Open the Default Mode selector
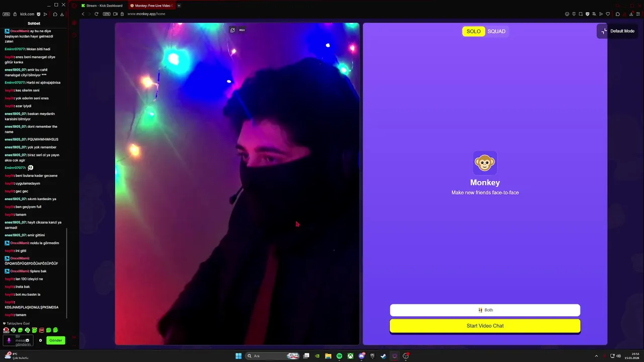 (618, 31)
